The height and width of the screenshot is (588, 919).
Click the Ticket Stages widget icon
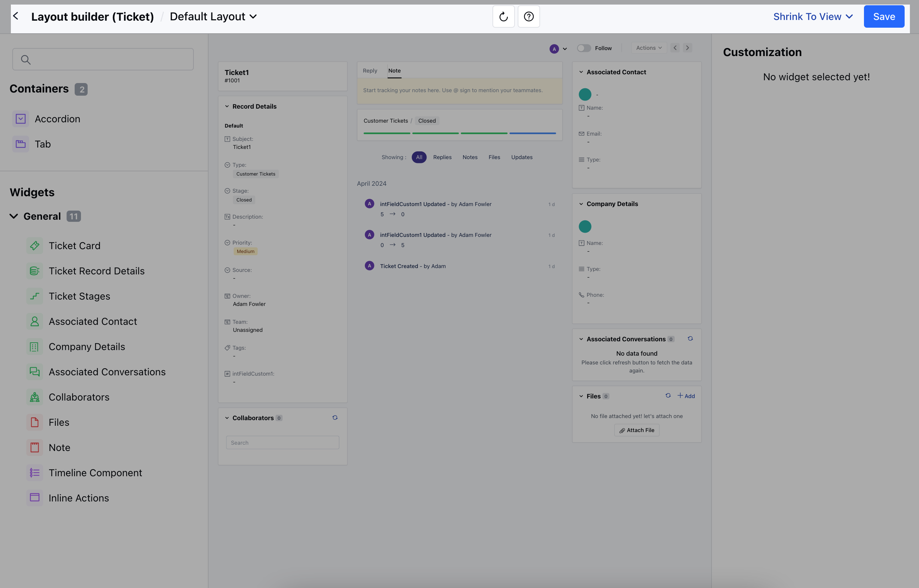coord(34,296)
